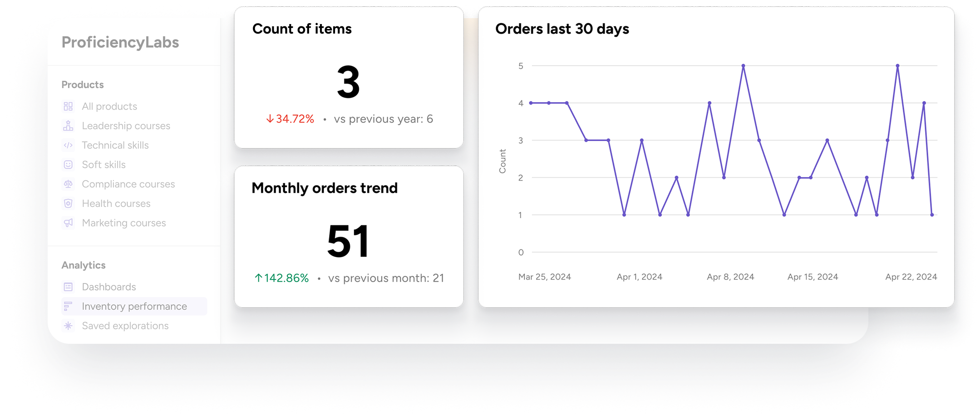Click the first data point of the chart
This screenshot has height=420, width=980.
[x=531, y=103]
